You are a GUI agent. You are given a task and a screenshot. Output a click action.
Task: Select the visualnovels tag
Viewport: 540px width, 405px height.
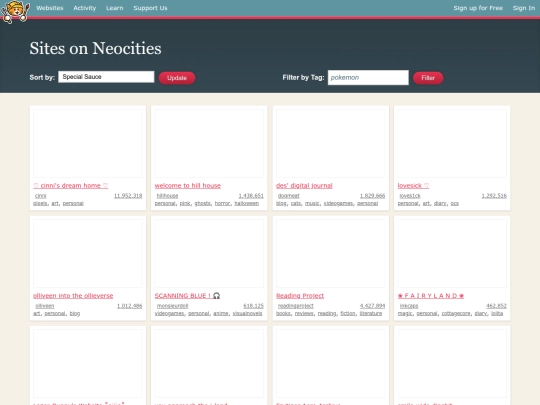point(247,313)
